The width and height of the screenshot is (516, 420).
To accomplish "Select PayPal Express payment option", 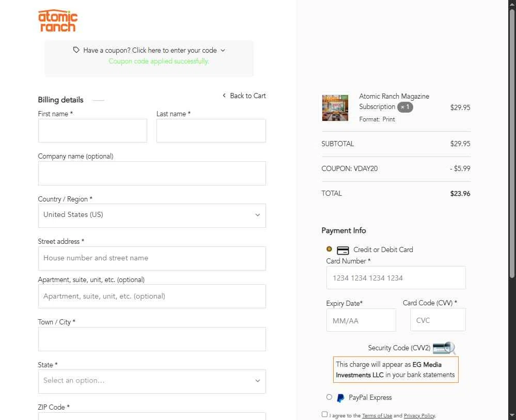I will pos(329,397).
